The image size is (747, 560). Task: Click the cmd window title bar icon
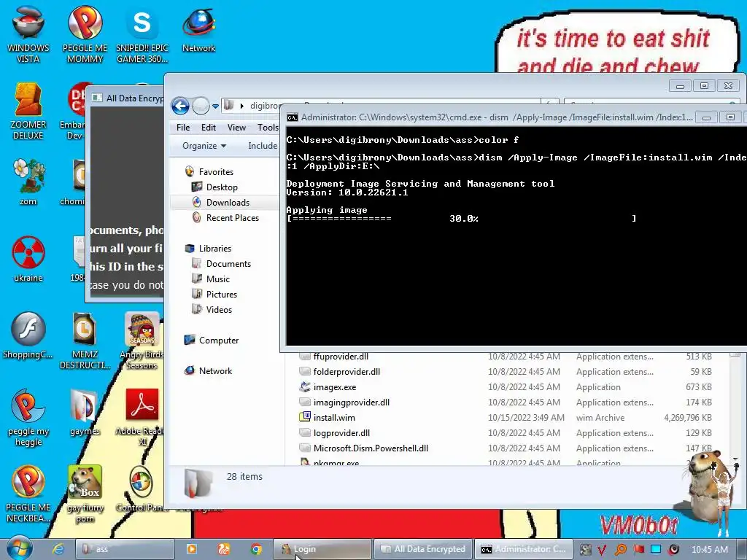292,117
